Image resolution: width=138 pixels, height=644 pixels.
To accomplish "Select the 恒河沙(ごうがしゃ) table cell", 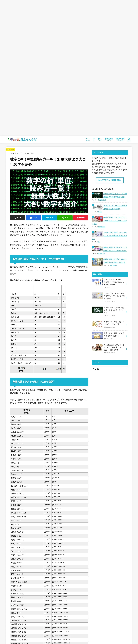I will coord(21,355).
